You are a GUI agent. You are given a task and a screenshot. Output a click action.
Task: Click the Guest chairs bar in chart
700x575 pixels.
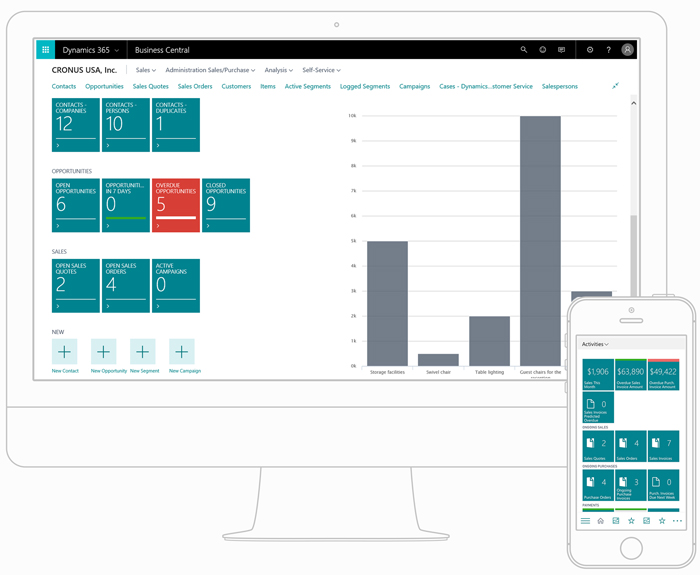tap(540, 241)
